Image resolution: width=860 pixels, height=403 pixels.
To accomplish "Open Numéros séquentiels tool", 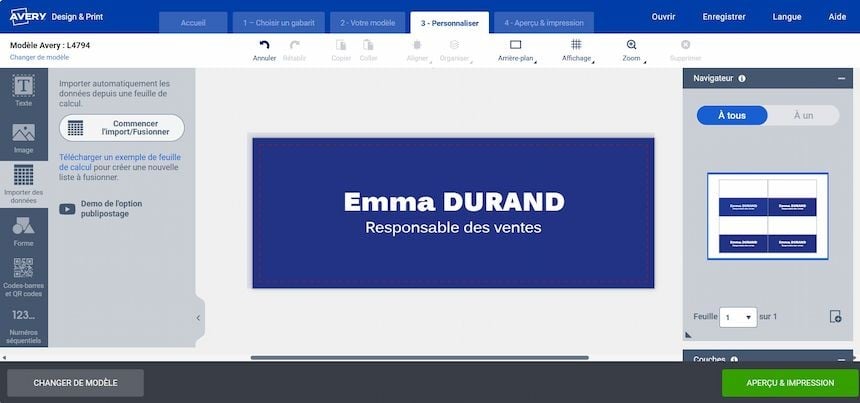I will (x=24, y=327).
